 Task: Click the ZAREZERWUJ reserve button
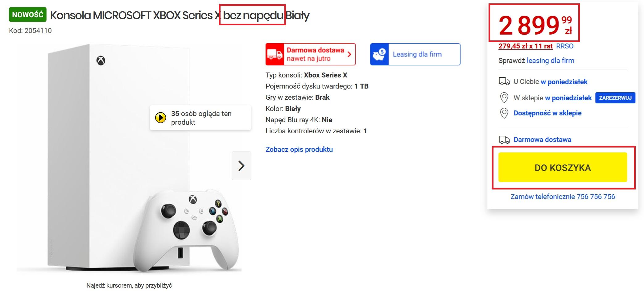pyautogui.click(x=615, y=98)
